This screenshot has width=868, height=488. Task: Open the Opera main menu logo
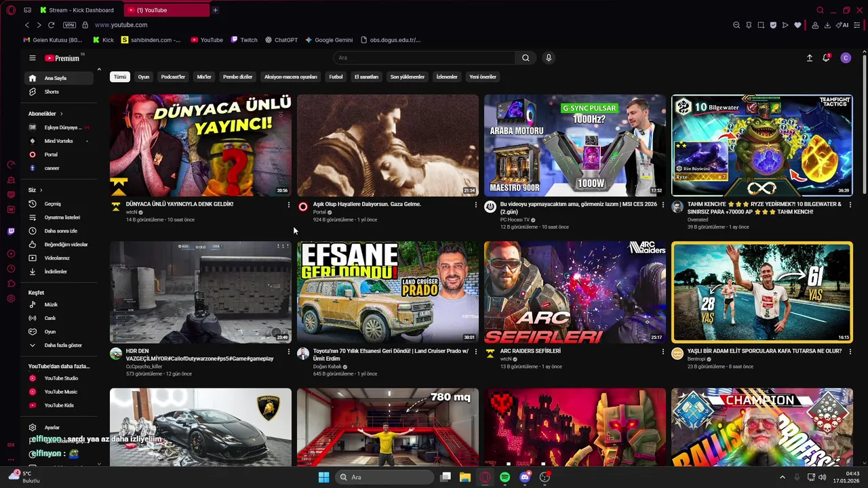click(x=11, y=10)
